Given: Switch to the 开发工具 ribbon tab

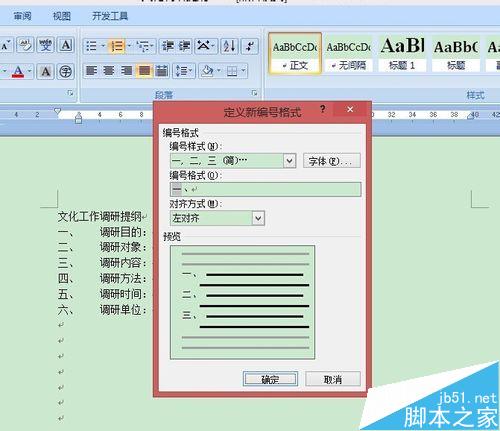Looking at the screenshot, I should (x=110, y=16).
